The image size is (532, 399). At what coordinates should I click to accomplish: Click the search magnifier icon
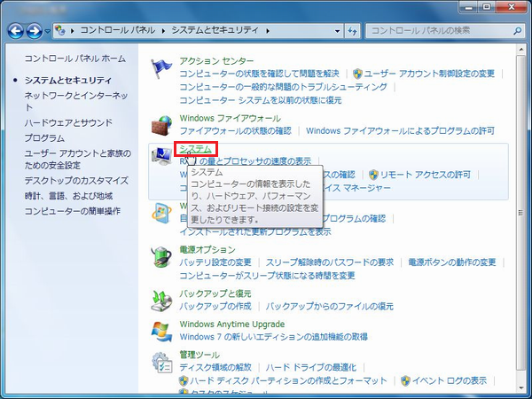(x=517, y=31)
